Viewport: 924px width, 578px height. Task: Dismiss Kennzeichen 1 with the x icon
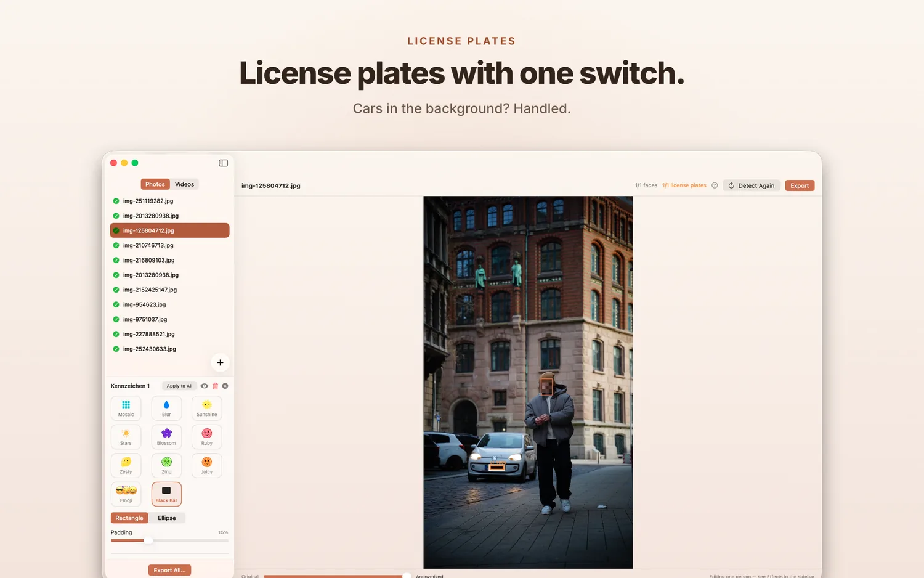(225, 386)
